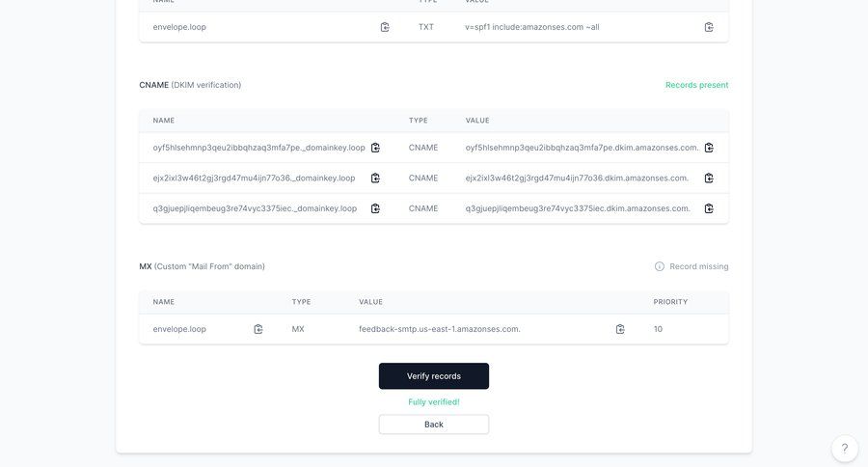Copy name oyf5hlsehmnp3qeu2ibbqhzaq3mfa7pe._domainkey.loop
Screen dimensions: 868x467
pyautogui.click(x=375, y=148)
